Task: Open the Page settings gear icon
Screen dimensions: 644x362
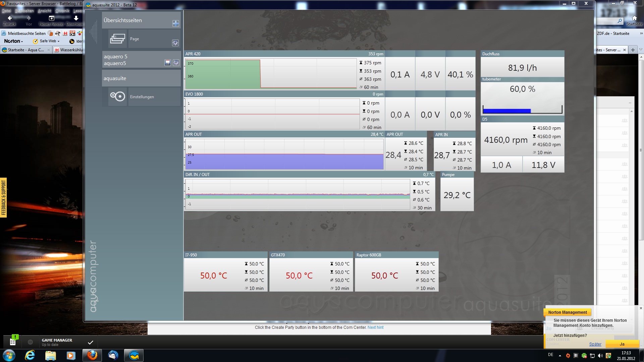Action: pyautogui.click(x=175, y=43)
